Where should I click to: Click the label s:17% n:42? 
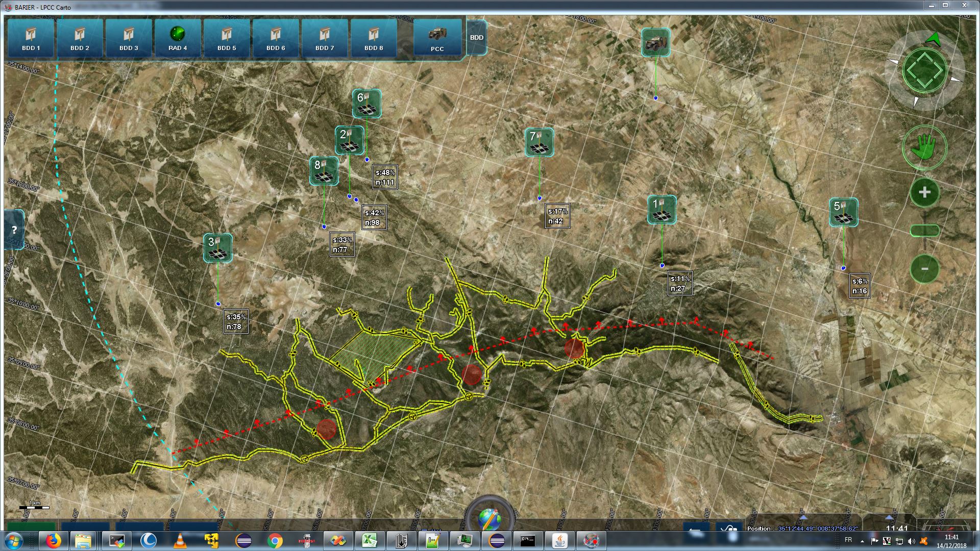point(557,216)
